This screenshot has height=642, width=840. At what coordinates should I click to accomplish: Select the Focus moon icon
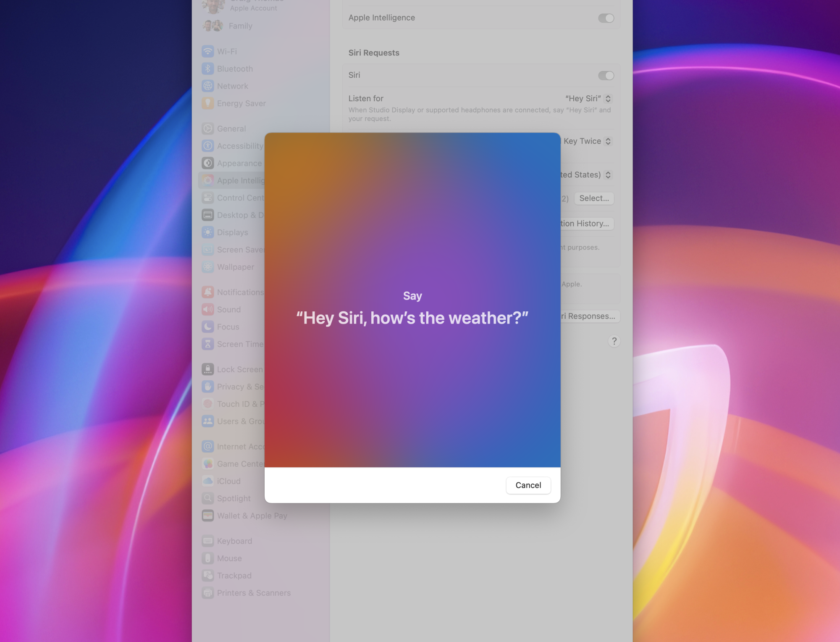(x=208, y=326)
